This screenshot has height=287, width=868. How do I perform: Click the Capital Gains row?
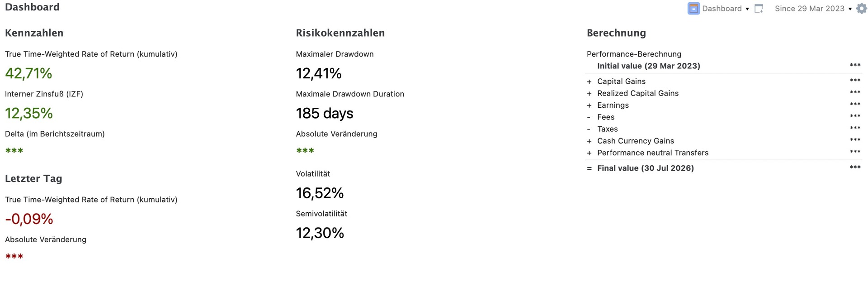(x=724, y=81)
